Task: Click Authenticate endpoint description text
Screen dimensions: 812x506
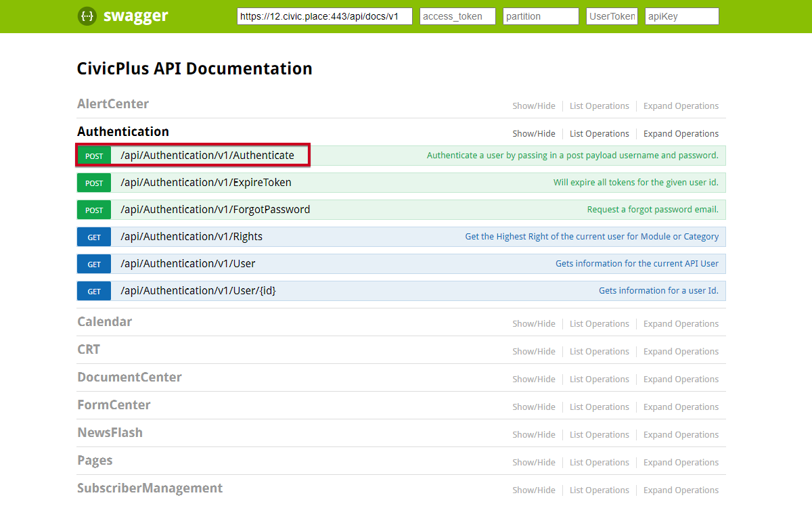Action: click(572, 156)
